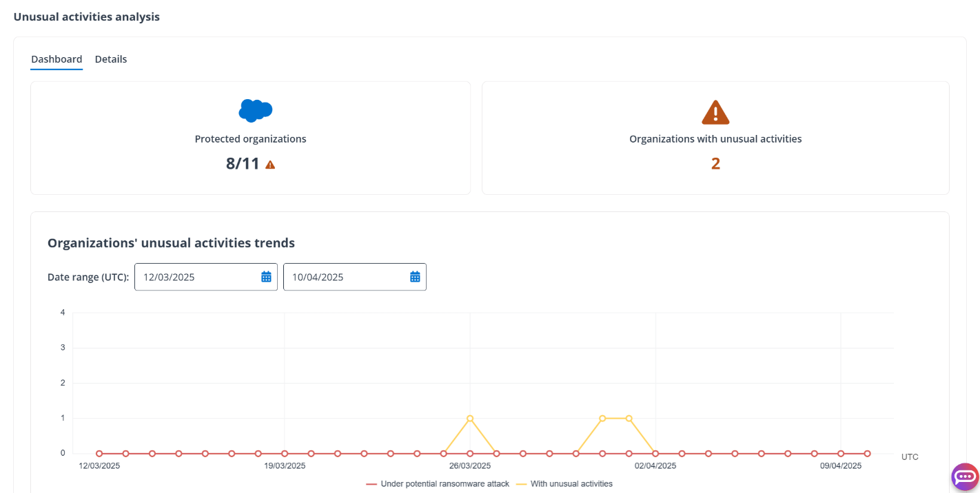Click the Salesforce cloud icon
Image resolution: width=980 pixels, height=493 pixels.
(256, 110)
